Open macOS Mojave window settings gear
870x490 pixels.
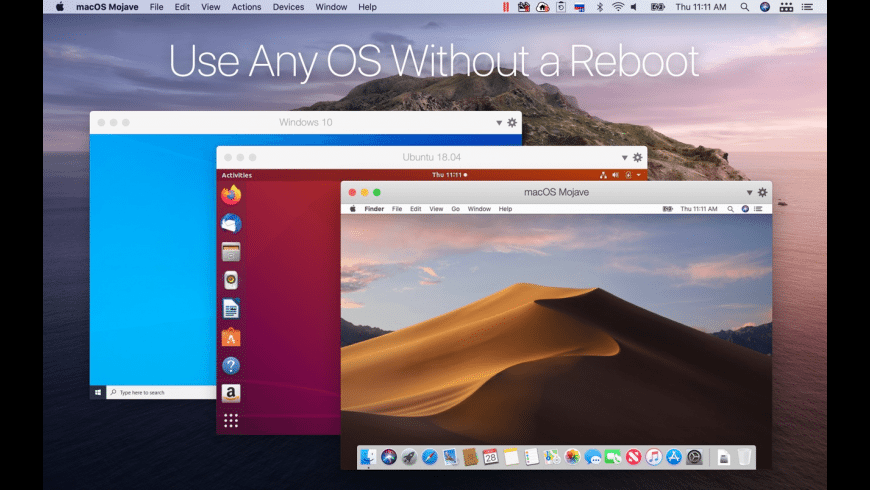[x=762, y=192]
